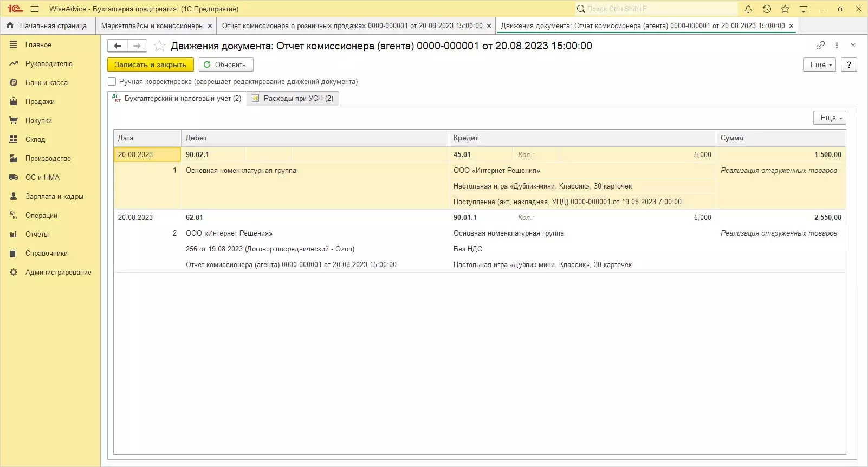Select debit account 62.01 cell
Viewport: 868px width, 467px height.
coord(213,217)
